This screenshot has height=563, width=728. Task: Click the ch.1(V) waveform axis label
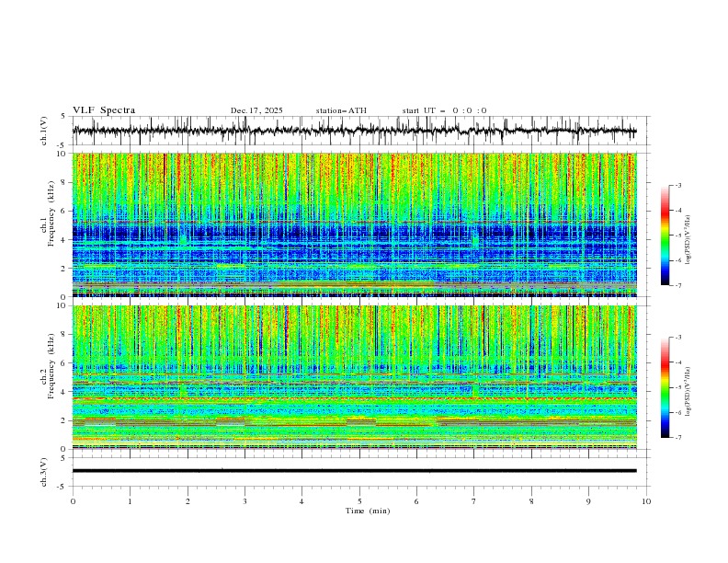pos(44,131)
